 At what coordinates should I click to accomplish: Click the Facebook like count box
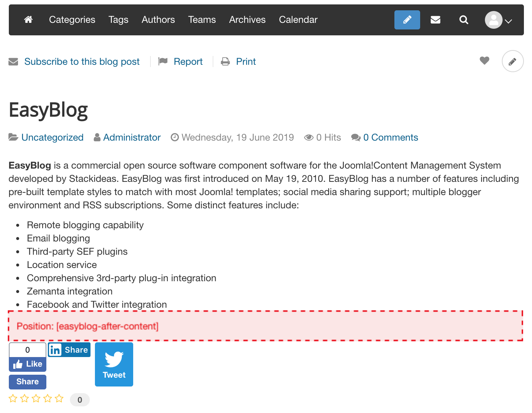point(28,350)
